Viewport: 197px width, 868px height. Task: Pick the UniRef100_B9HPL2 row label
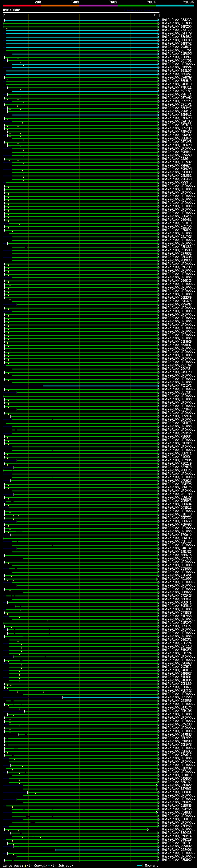coord(177,115)
